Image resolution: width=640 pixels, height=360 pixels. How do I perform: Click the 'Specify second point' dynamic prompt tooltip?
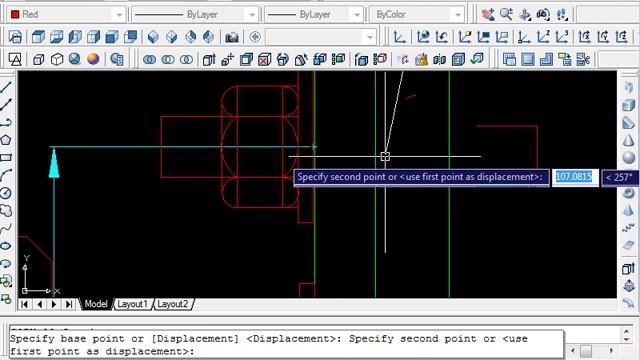click(x=421, y=177)
